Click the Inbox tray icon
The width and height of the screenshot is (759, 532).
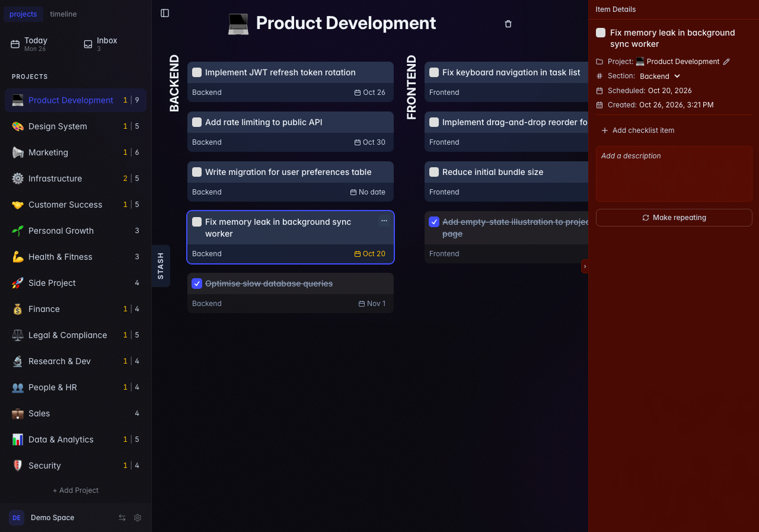[88, 44]
